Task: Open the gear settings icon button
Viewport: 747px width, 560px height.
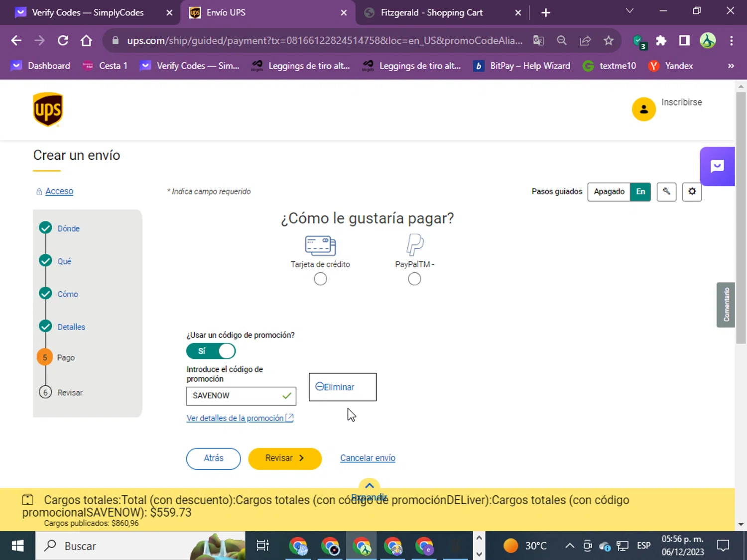Action: pos(692,192)
